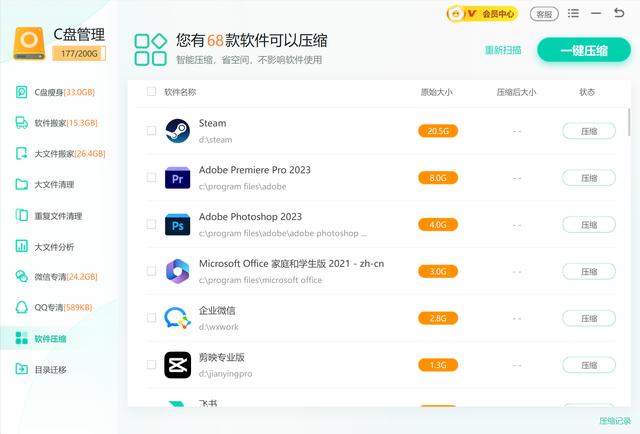Click the 大文件分析 chart icon
640x434 pixels.
point(21,246)
